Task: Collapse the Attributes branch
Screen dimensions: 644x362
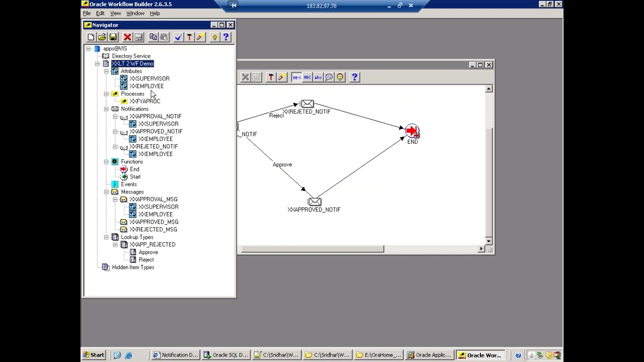Action: pyautogui.click(x=106, y=71)
